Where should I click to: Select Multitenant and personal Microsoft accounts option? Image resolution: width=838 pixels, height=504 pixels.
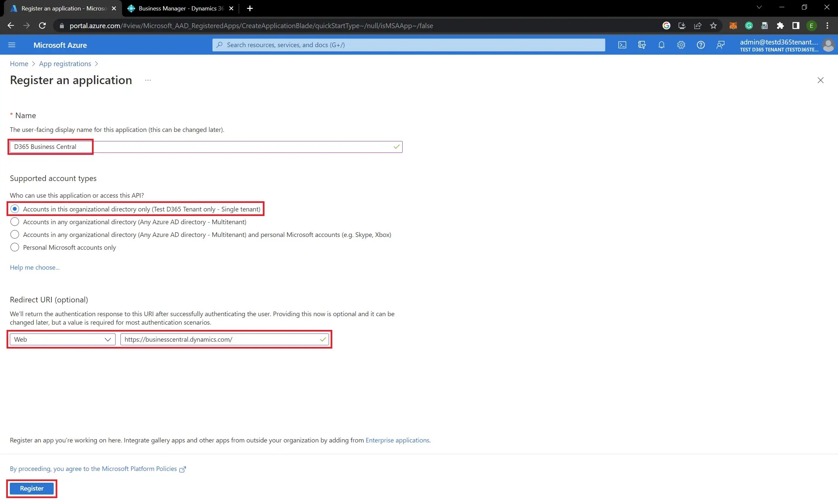click(15, 235)
